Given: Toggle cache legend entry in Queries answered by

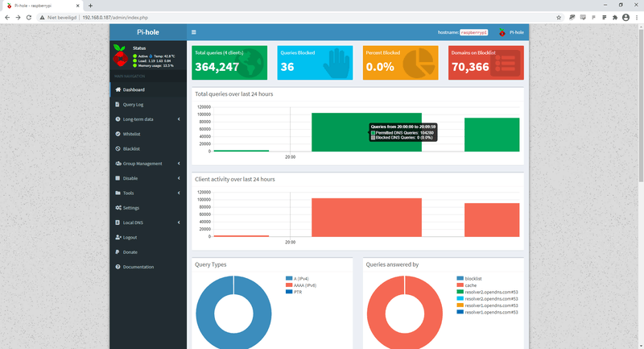Looking at the screenshot, I should click(x=467, y=285).
